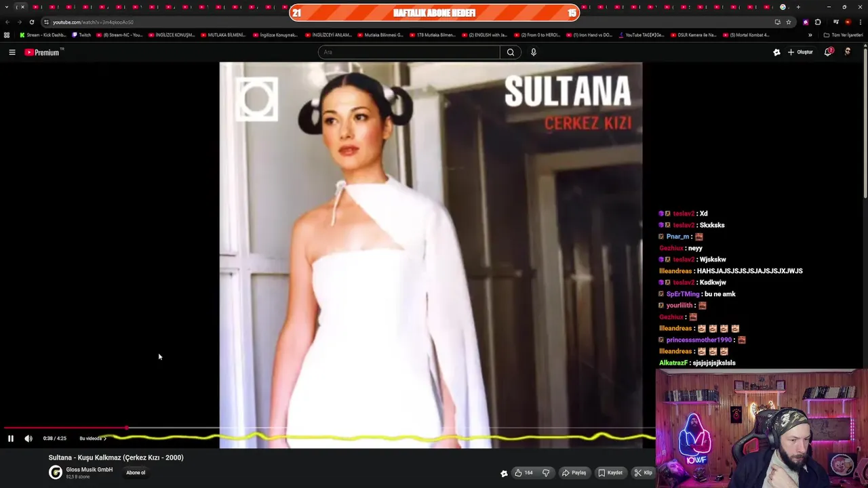Click the sparkle icon left of Oluştur

click(776, 52)
